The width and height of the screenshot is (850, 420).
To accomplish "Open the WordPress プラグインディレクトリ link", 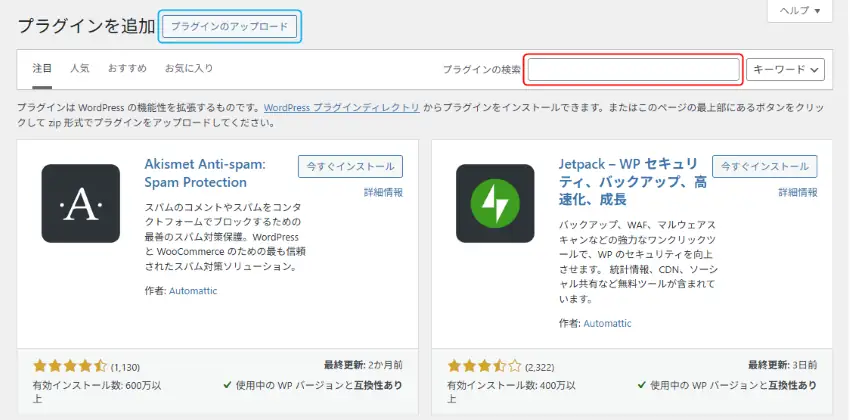I will (x=342, y=107).
